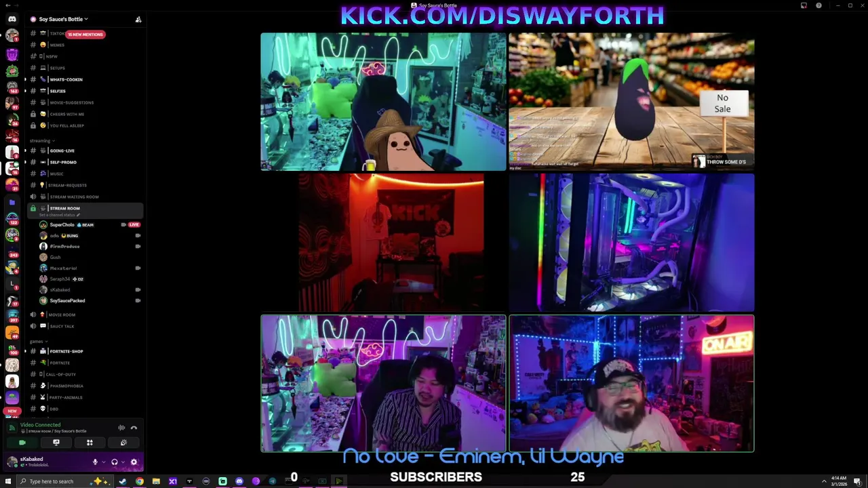
Task: Open Discord direct messages home icon
Action: (12, 19)
